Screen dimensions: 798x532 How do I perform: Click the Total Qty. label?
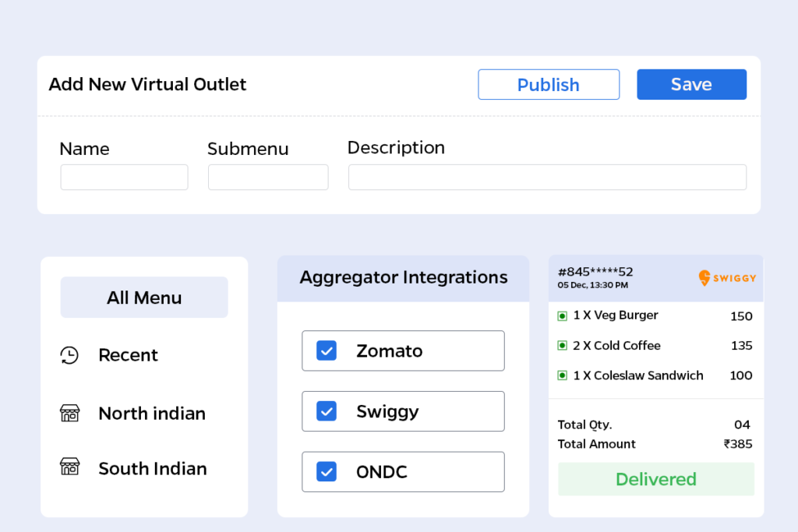(584, 425)
